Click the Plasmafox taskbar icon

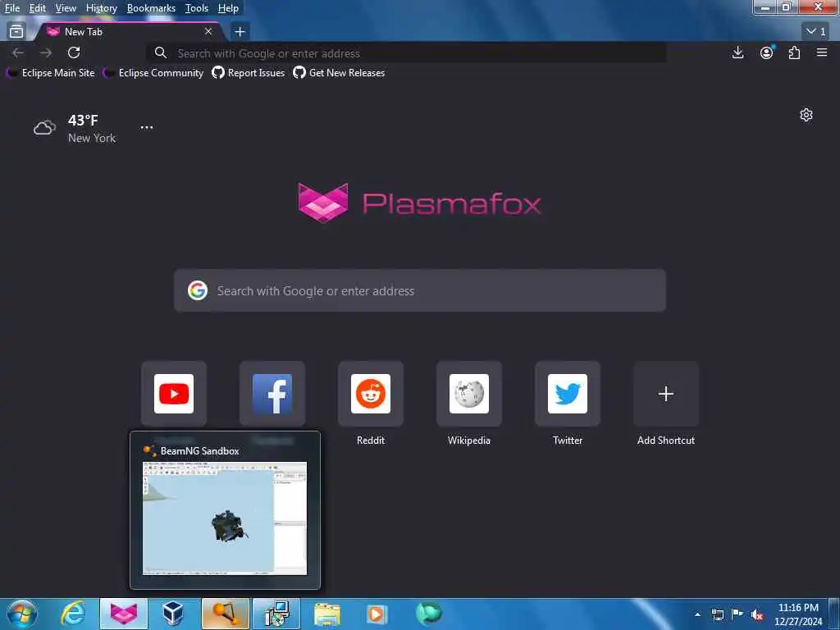[124, 614]
